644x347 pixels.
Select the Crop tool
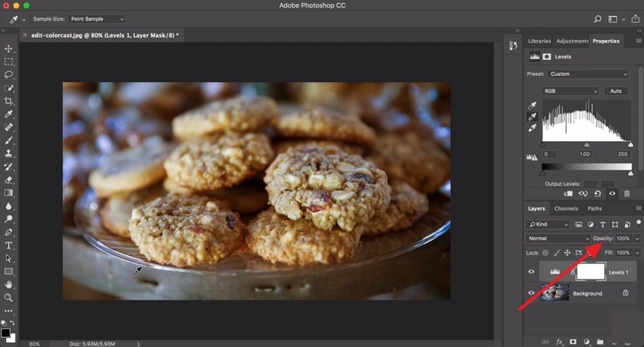pyautogui.click(x=8, y=101)
